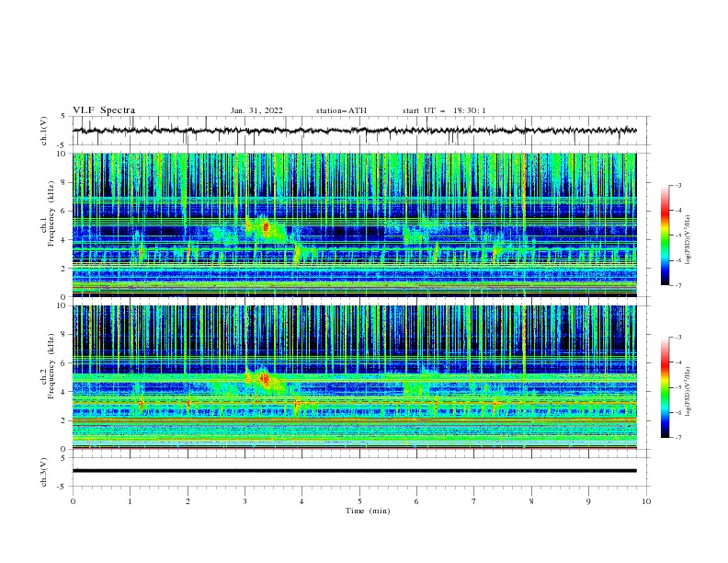Click time axis tick label "6"

click(417, 501)
